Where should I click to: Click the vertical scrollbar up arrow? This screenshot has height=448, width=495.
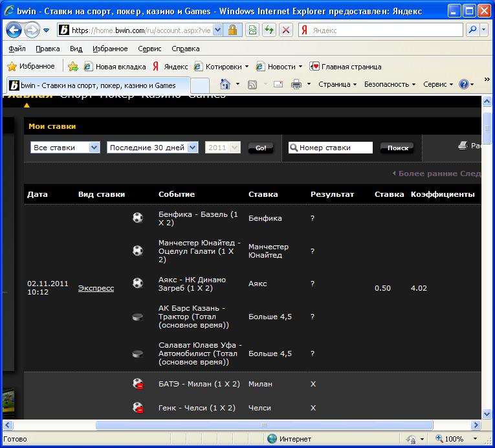pos(487,102)
